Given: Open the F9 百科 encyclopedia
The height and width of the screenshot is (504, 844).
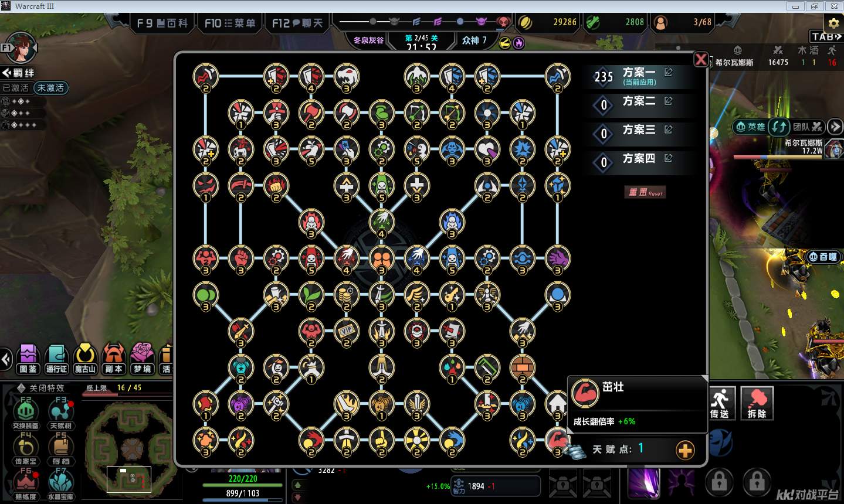Looking at the screenshot, I should [x=162, y=23].
